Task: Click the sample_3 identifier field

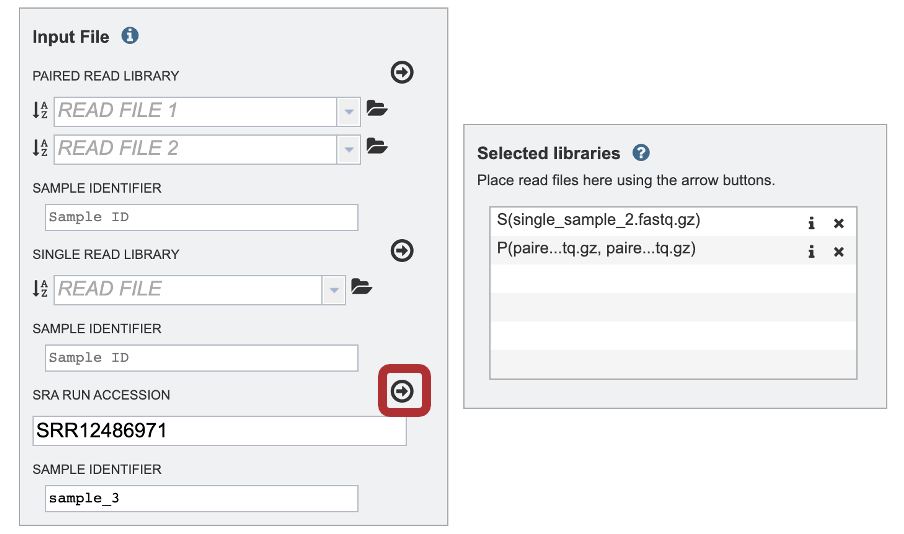Action: [x=202, y=498]
